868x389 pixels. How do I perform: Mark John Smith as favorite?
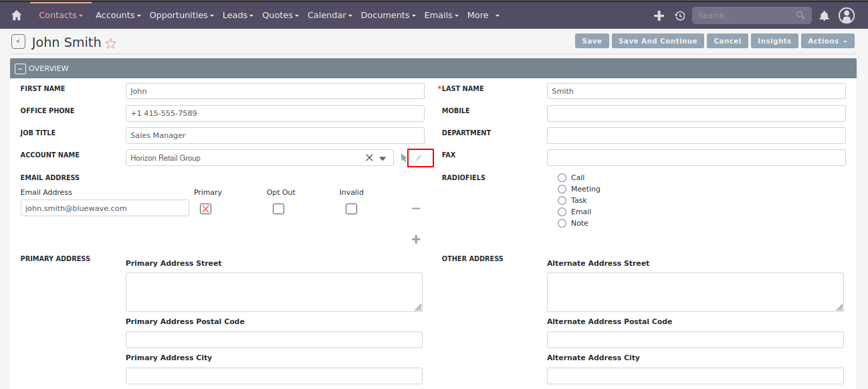[x=111, y=43]
